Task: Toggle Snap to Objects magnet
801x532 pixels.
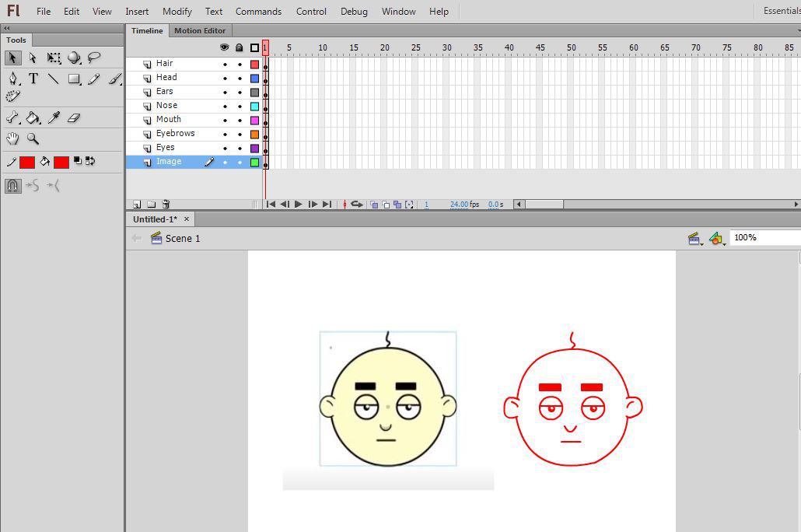Action: pyautogui.click(x=13, y=186)
